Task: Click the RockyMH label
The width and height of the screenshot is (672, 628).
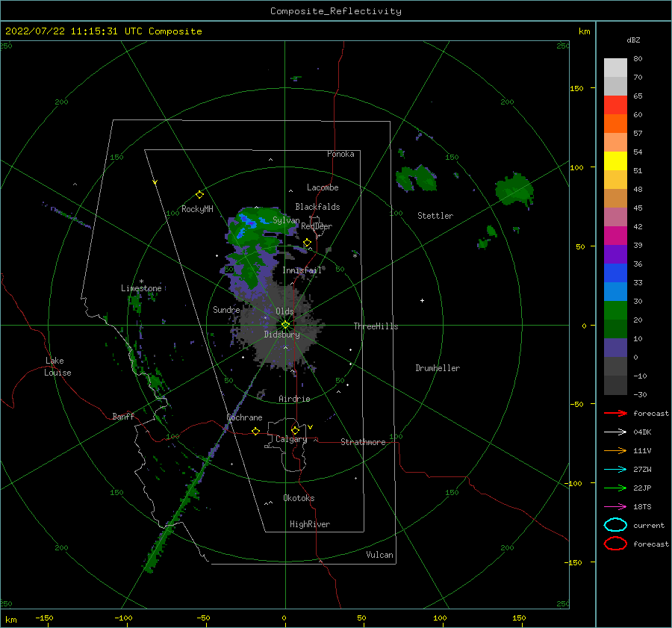Action: pyautogui.click(x=197, y=209)
